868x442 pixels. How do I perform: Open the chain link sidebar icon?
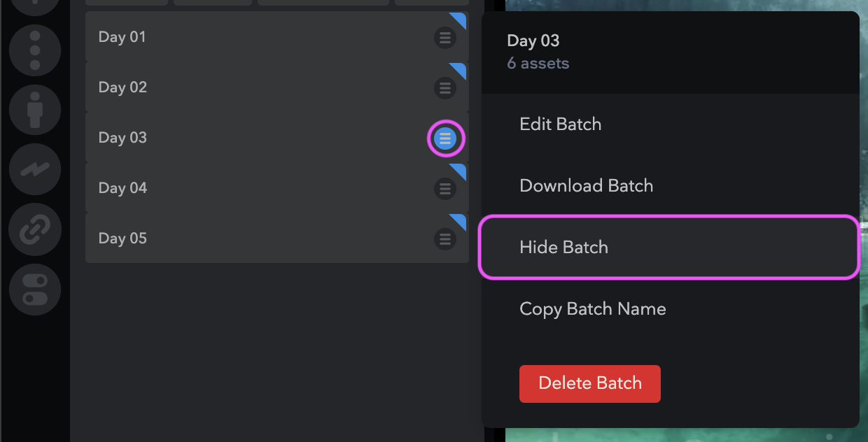point(35,229)
